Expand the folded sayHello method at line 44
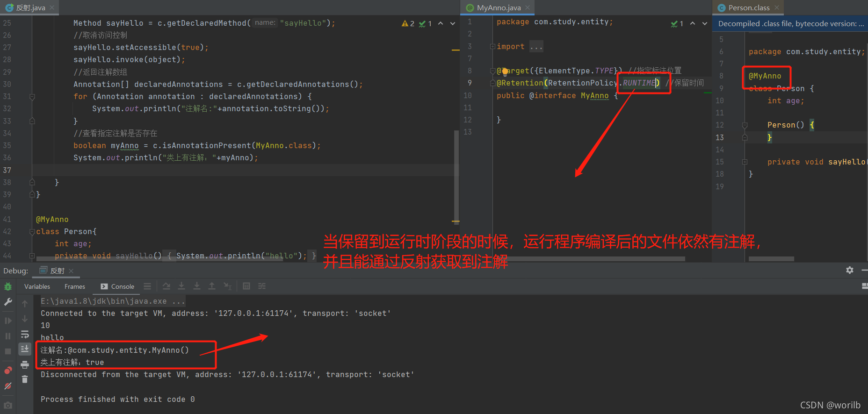 pos(32,256)
